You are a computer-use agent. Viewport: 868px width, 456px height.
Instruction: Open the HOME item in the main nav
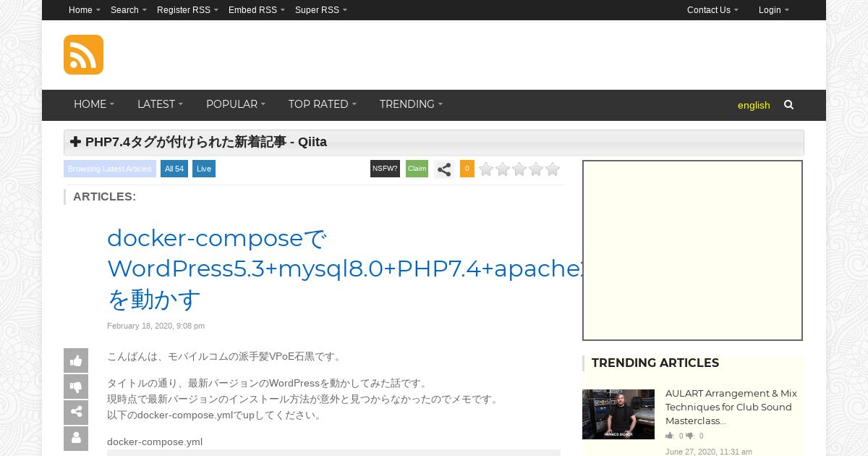click(x=94, y=104)
